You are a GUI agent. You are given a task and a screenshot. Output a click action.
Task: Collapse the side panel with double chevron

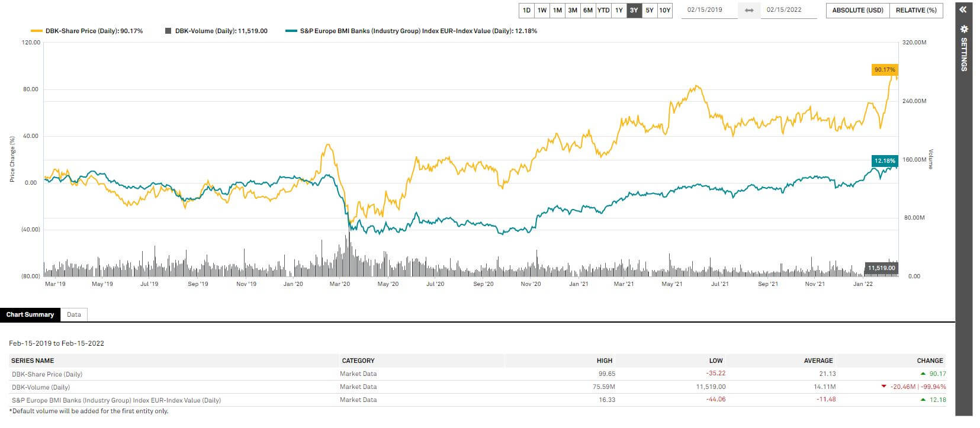[963, 9]
